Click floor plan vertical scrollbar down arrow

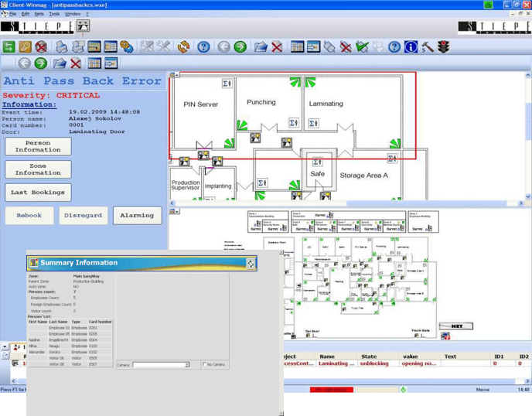[x=528, y=196]
